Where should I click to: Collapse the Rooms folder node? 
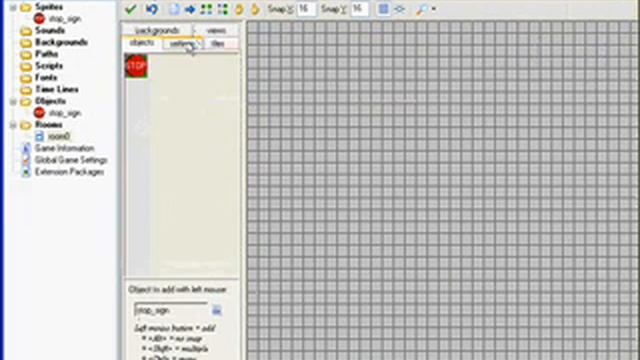13,125
